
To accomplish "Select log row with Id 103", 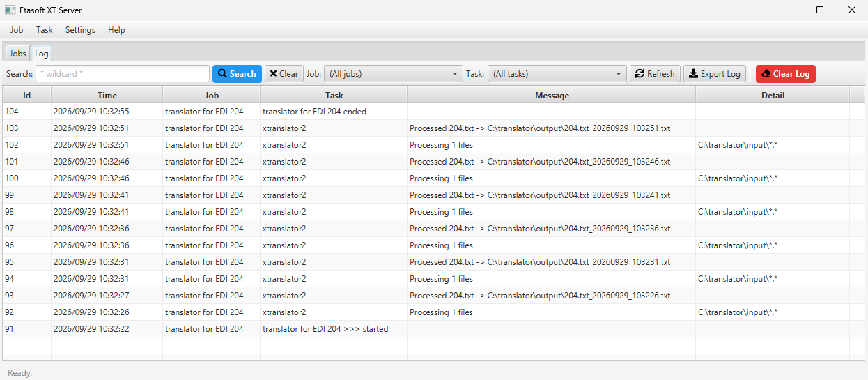I will pyautogui.click(x=434, y=128).
